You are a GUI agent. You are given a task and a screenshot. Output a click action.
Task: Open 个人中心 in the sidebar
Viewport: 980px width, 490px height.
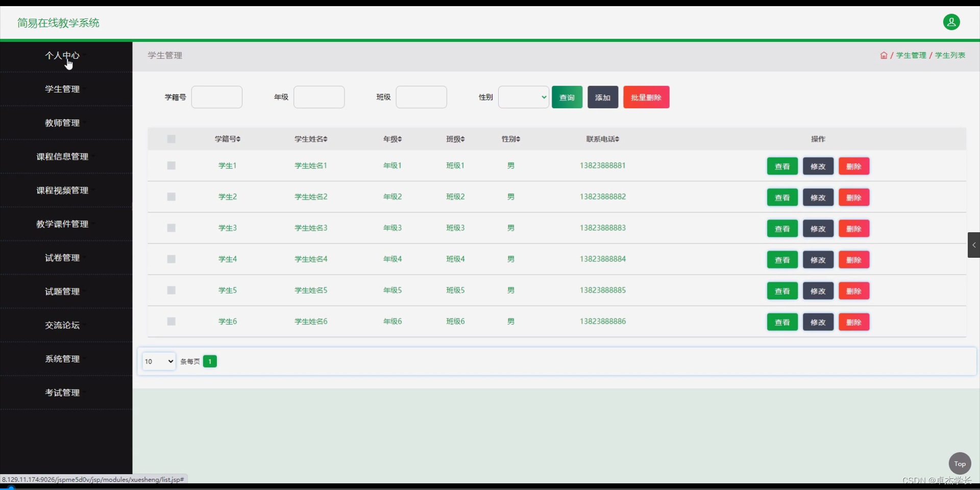62,55
